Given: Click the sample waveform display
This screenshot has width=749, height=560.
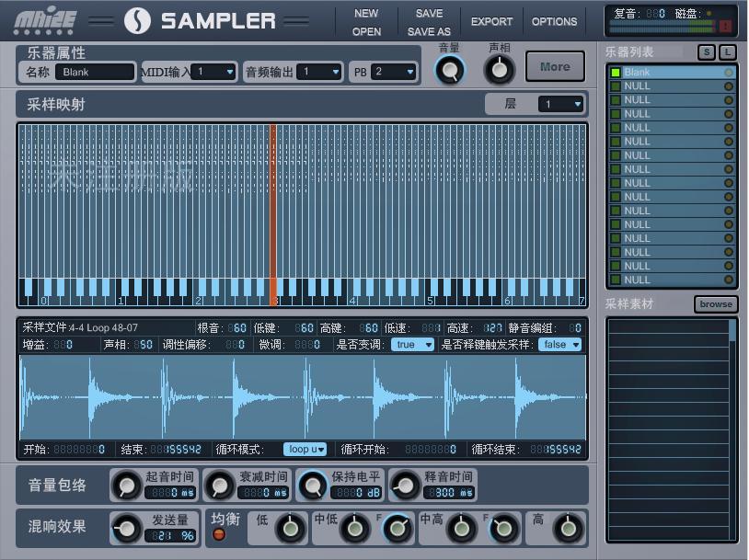Looking at the screenshot, I should [x=303, y=397].
